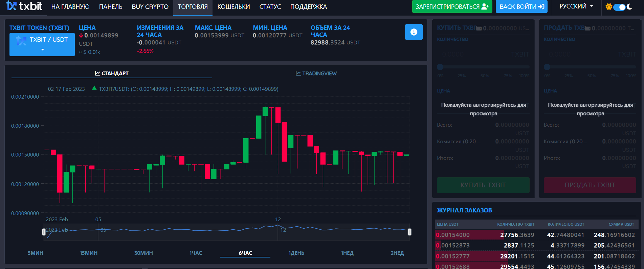Click the КУПИТЬ TXBIT button
This screenshot has width=644, height=269.
(x=483, y=185)
